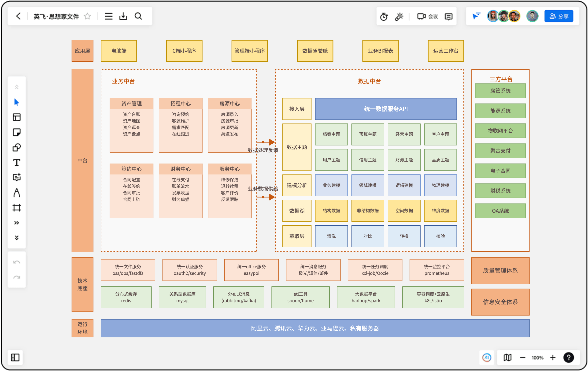588x373 pixels.
Task: Select the 房管系统 green box
Action: (500, 91)
